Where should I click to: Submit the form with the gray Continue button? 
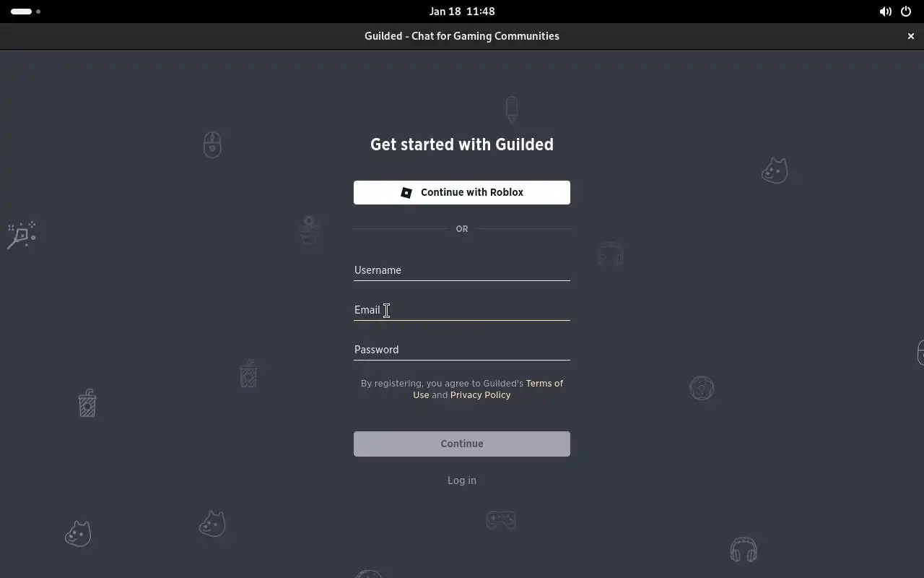click(x=462, y=444)
